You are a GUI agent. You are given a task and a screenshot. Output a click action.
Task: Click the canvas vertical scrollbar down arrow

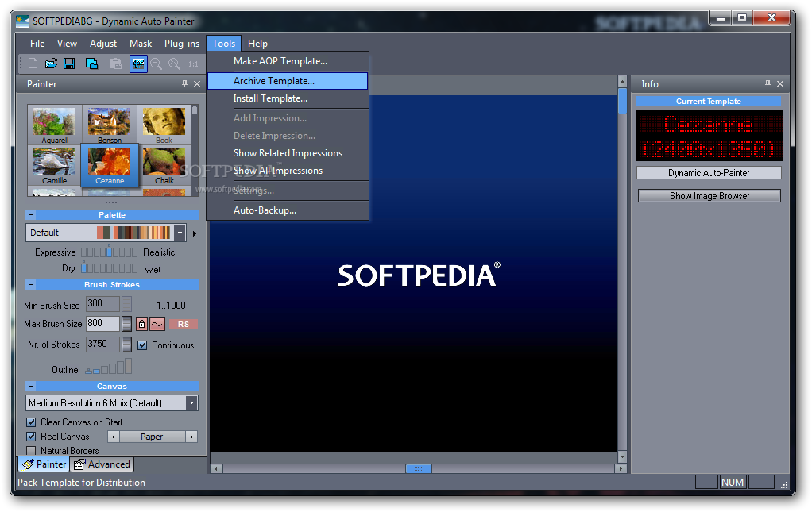click(x=622, y=456)
